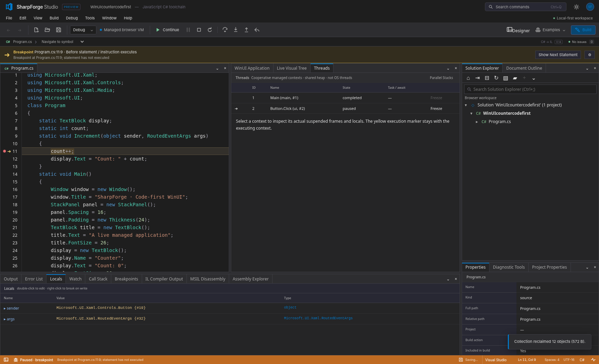Screen dimensions: 599x364
Task: Click Show Next Statement button
Action: 558,55
